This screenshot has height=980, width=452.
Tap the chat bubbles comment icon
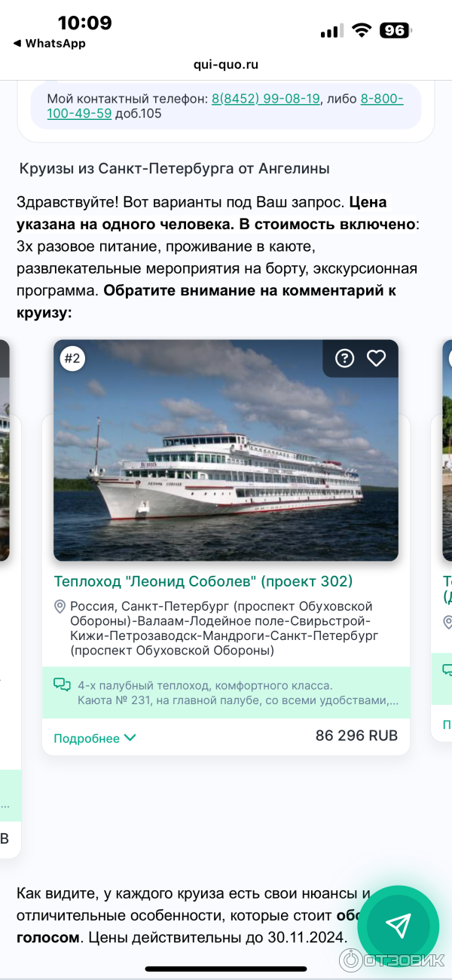click(x=62, y=685)
